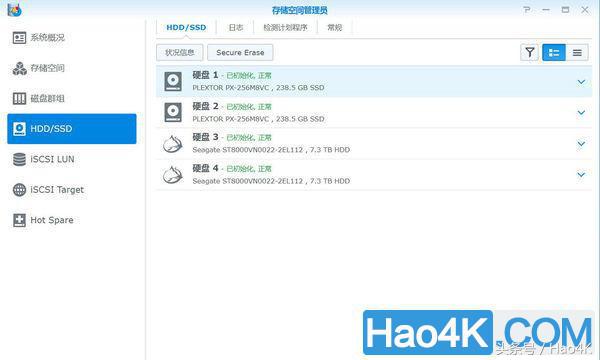
Task: Switch to compact list view
Action: click(577, 52)
